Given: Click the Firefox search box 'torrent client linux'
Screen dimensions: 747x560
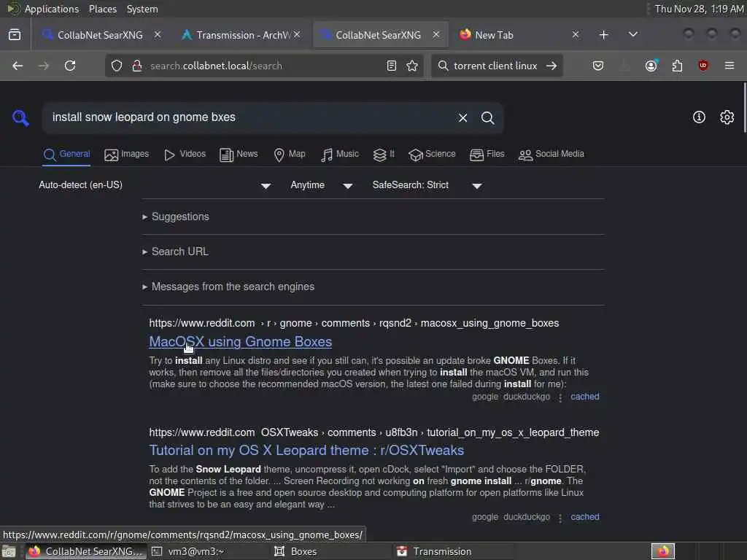Looking at the screenshot, I should tap(495, 66).
